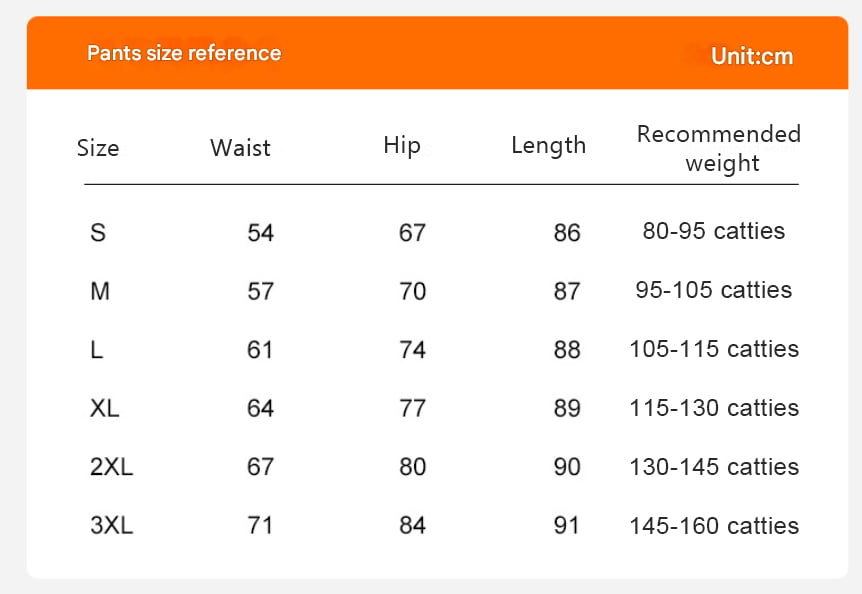Click hip value 70 for size M
This screenshot has width=862, height=594.
(412, 291)
